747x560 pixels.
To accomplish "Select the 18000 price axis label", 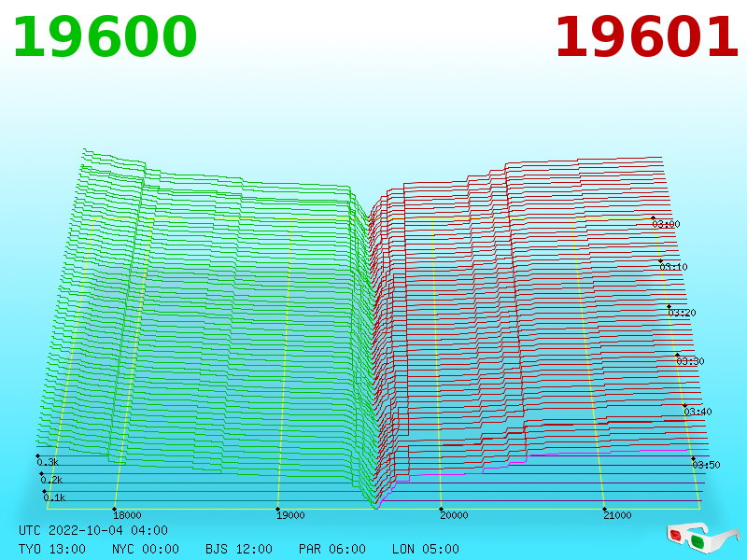I will click(x=127, y=515).
